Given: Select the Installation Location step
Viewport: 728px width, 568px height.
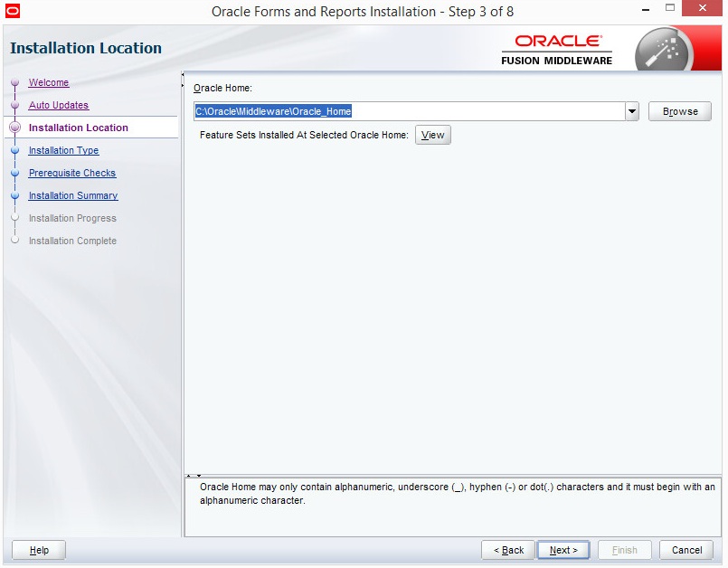Looking at the screenshot, I should [x=79, y=128].
